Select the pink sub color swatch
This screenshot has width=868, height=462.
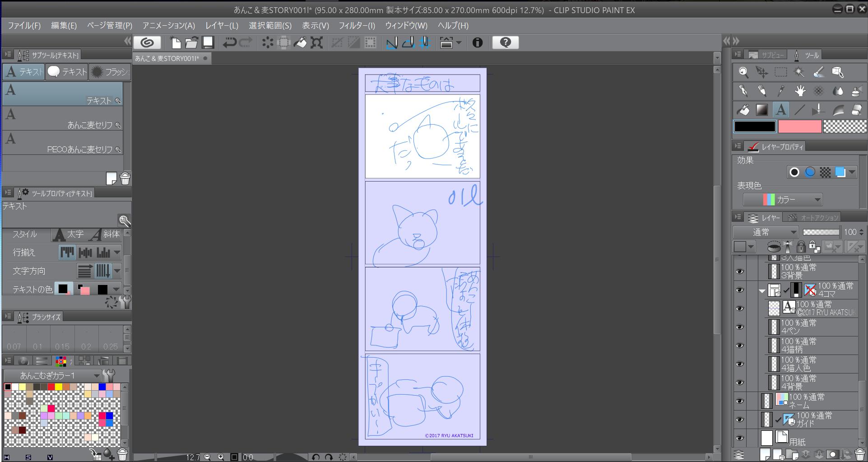click(x=800, y=127)
